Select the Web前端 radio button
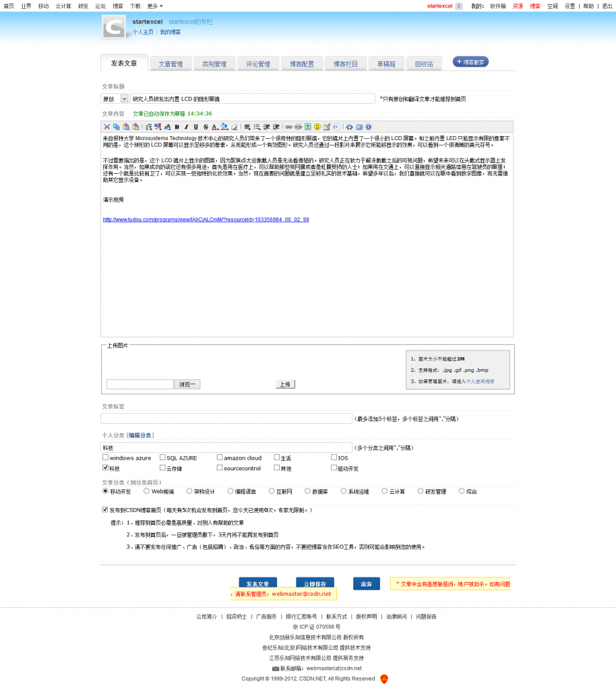This screenshot has height=690, width=616. click(x=146, y=491)
